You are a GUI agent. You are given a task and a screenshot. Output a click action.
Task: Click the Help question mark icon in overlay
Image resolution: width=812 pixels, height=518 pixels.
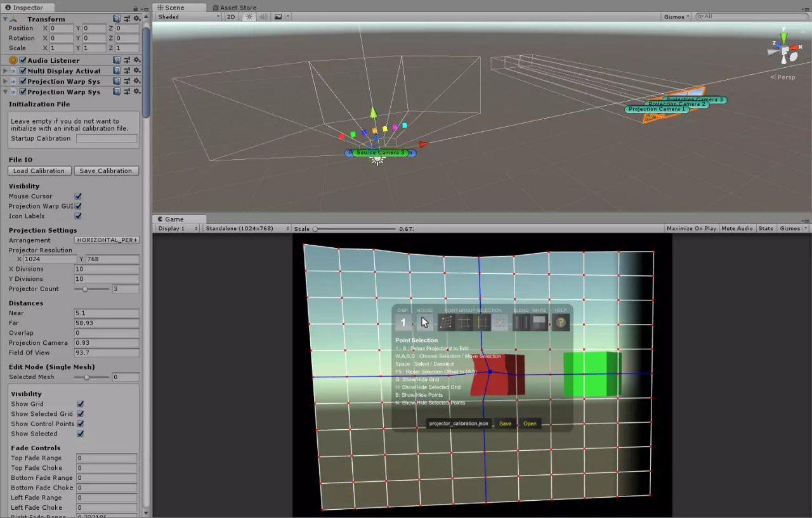click(x=560, y=323)
